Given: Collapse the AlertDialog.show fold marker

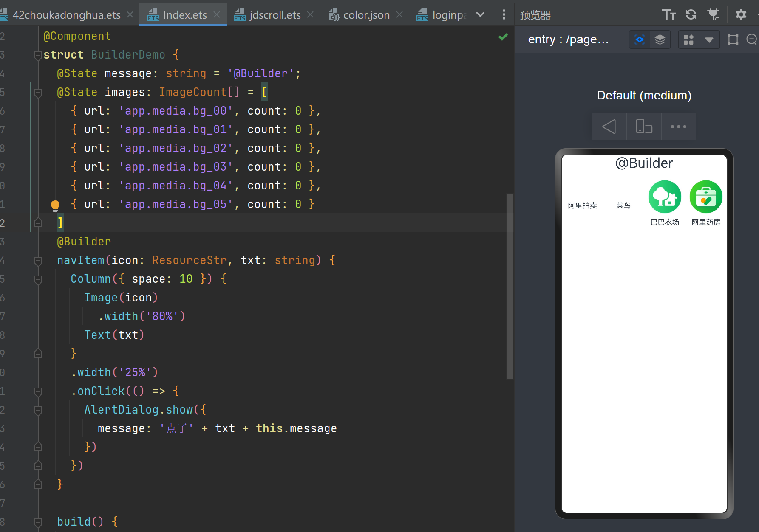Looking at the screenshot, I should tap(38, 410).
